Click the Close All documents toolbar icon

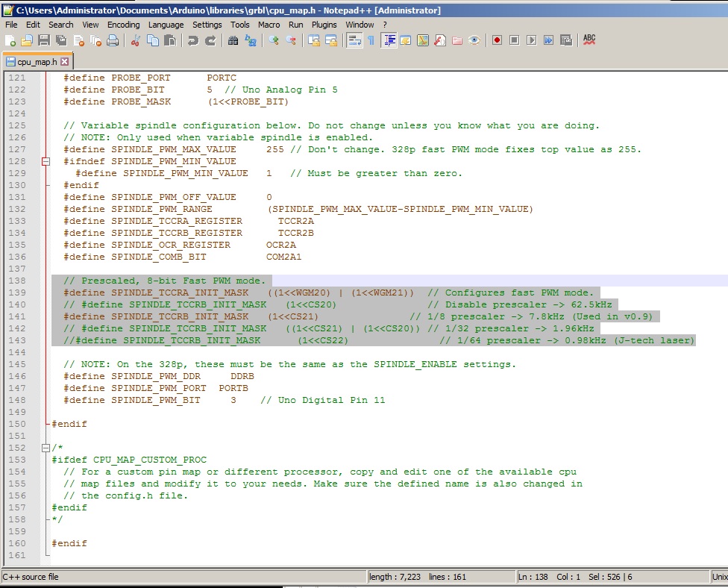point(96,41)
